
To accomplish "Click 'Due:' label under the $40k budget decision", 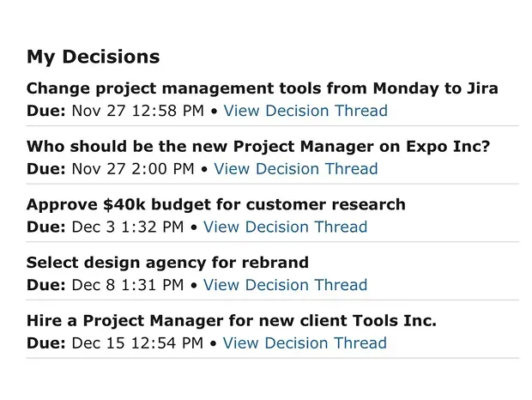I will tap(46, 227).
